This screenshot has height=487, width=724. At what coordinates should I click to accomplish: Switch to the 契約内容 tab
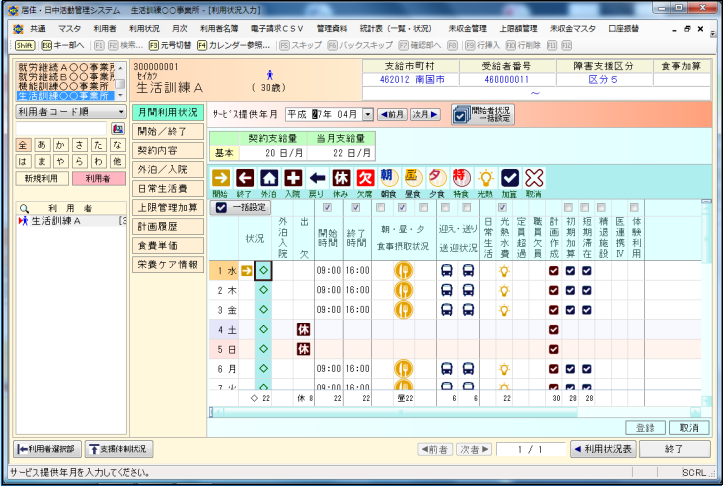(x=168, y=150)
